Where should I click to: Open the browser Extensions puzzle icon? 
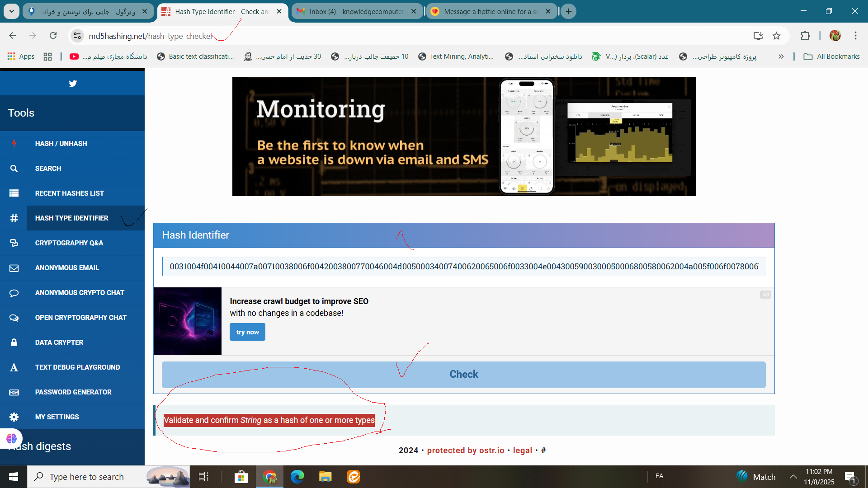805,36
